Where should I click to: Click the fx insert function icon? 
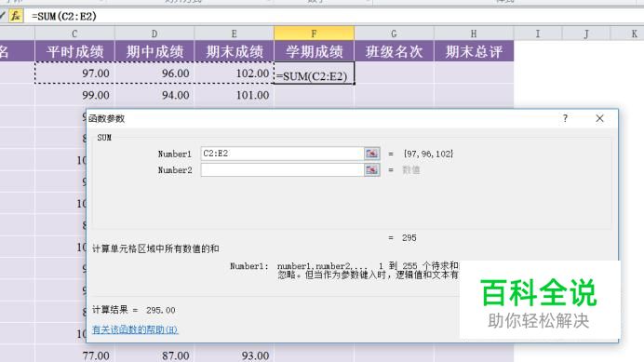(x=16, y=16)
